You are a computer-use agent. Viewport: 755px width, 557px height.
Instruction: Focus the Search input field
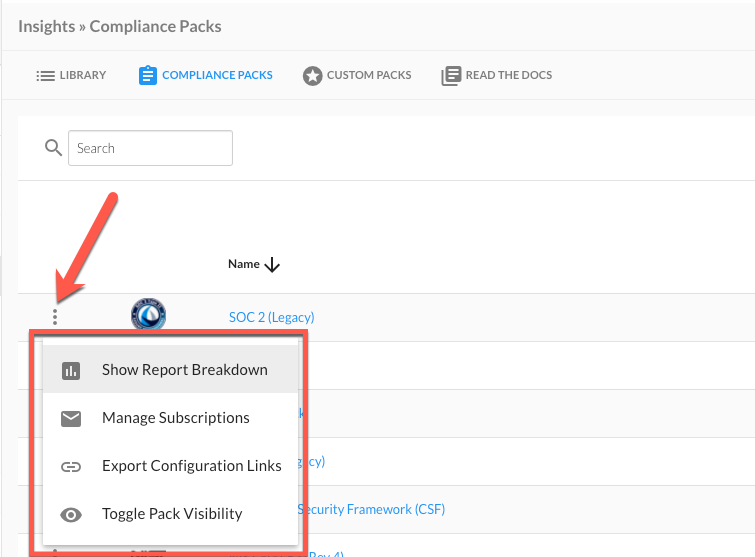point(150,148)
